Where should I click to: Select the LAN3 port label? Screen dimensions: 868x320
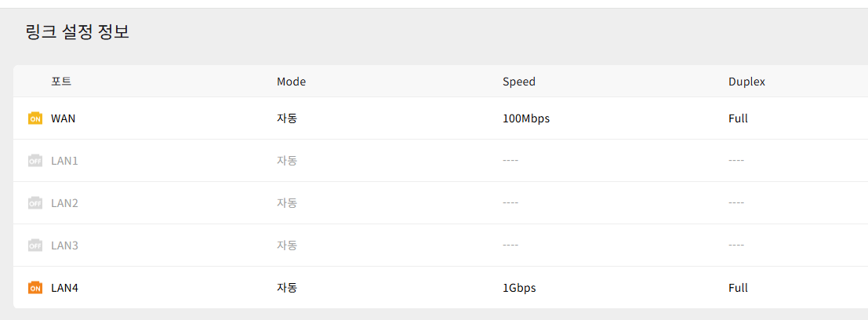click(x=64, y=245)
